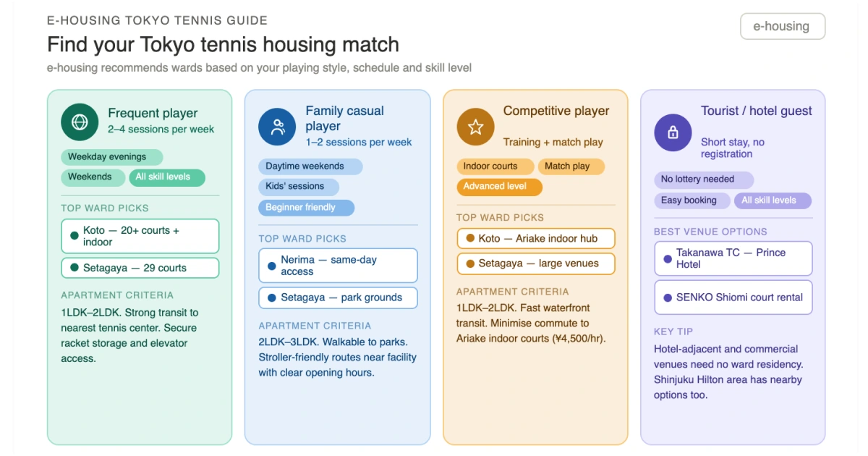The width and height of the screenshot is (868, 456).
Task: Click the Competitive player star icon
Action: point(475,127)
